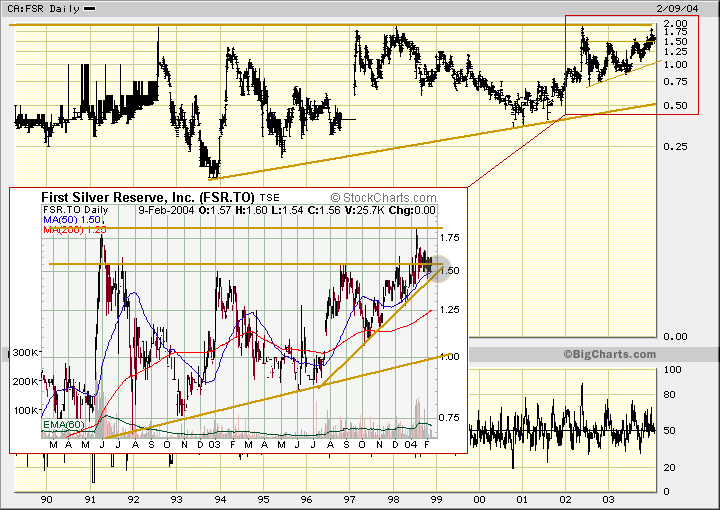Viewport: 720px width, 510px height.
Task: Click the 0.25 price label on the main axis
Action: point(675,146)
